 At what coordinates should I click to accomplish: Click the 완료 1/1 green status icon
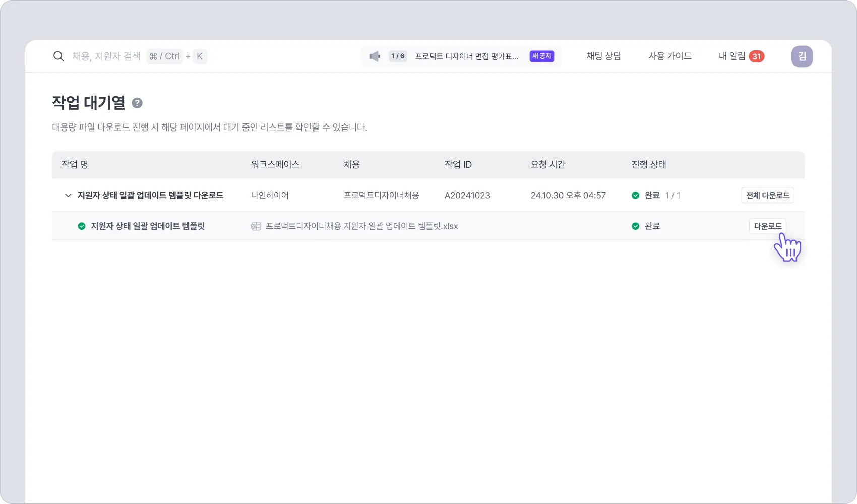coord(636,196)
